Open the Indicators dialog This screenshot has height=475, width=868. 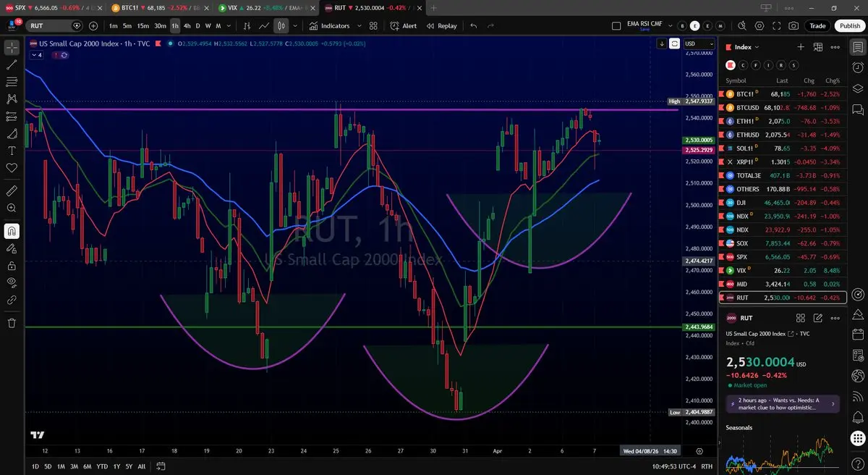[329, 25]
